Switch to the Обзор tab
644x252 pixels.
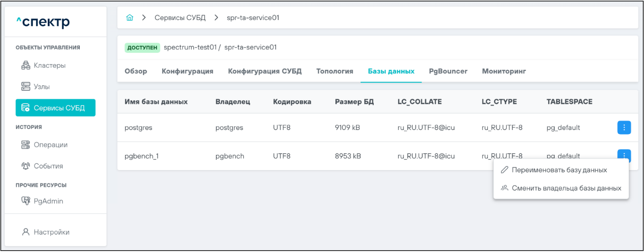[x=136, y=71]
